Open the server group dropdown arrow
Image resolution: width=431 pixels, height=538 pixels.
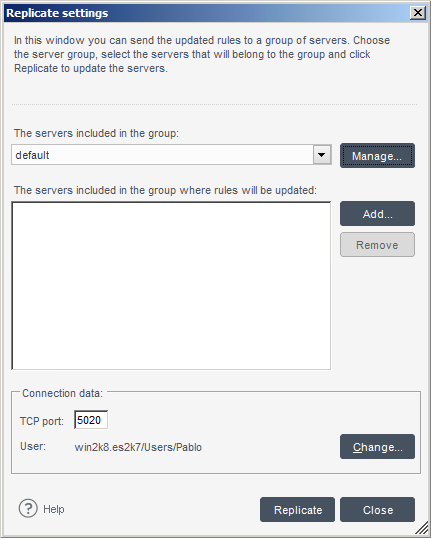pyautogui.click(x=322, y=155)
